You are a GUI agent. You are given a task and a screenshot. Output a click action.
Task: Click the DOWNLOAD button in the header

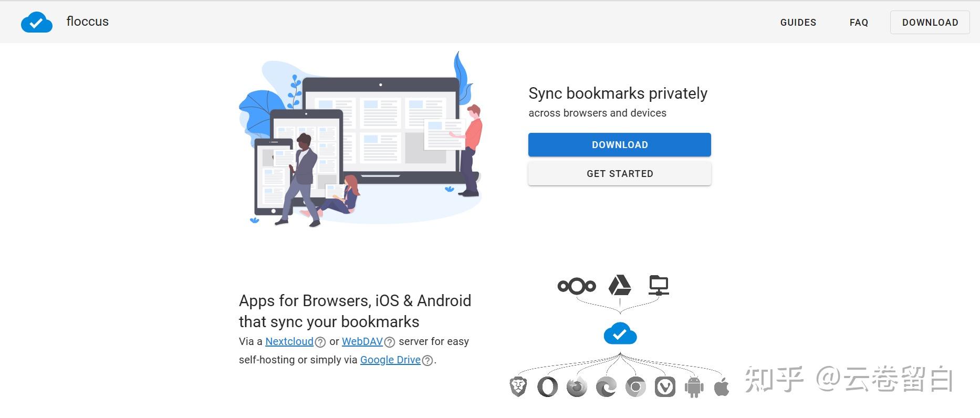tap(930, 22)
